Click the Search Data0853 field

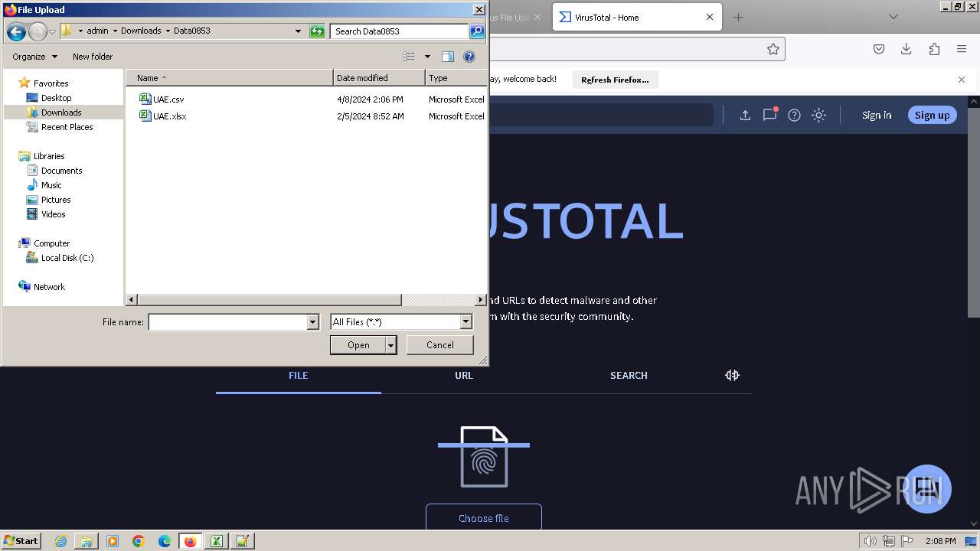pos(400,31)
